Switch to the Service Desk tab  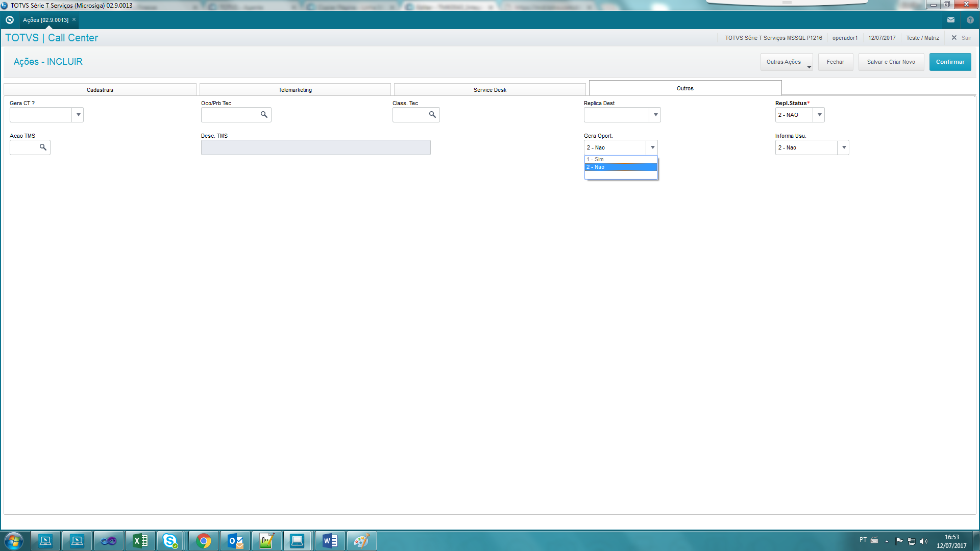click(x=489, y=90)
